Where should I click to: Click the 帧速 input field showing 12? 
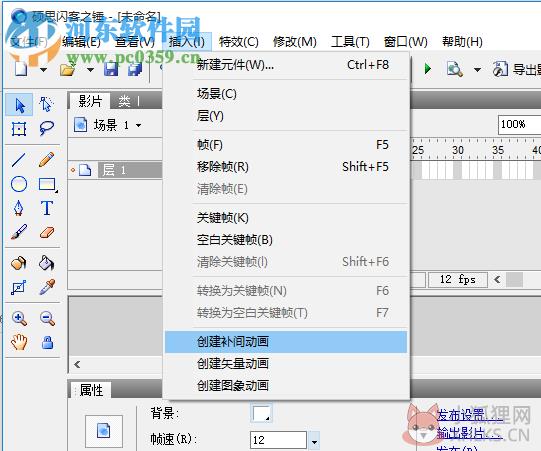(x=278, y=440)
